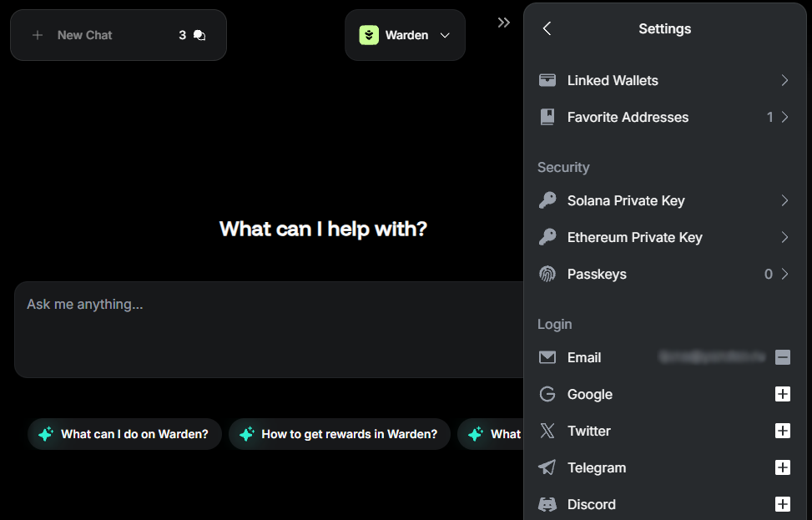
Task: Click the Telegram login label
Action: click(597, 467)
